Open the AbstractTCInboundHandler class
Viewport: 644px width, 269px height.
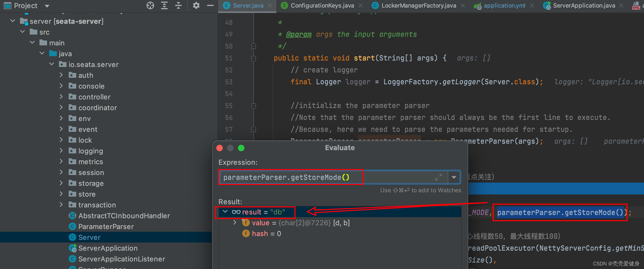124,216
